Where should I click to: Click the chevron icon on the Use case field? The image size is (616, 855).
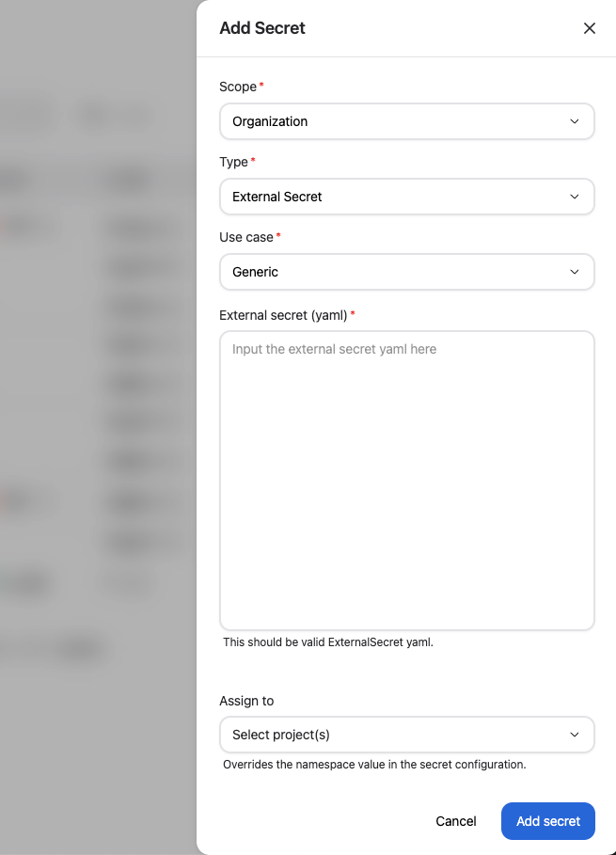(x=574, y=272)
